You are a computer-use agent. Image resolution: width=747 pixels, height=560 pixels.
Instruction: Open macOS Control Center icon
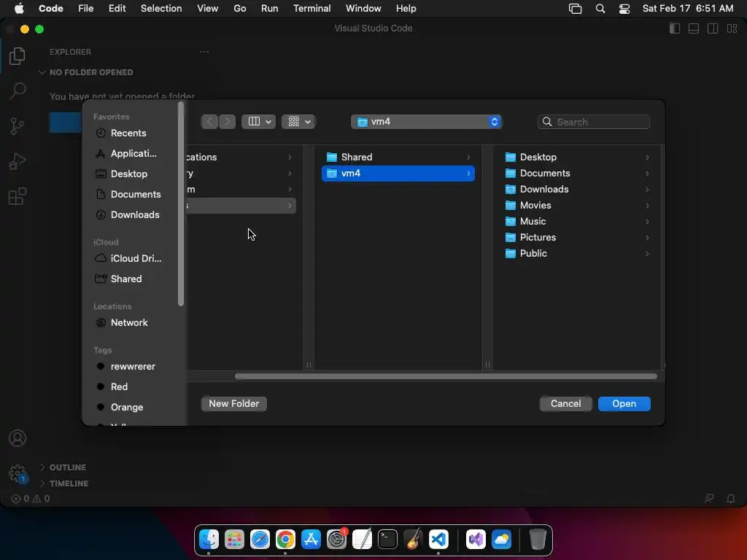(x=624, y=9)
